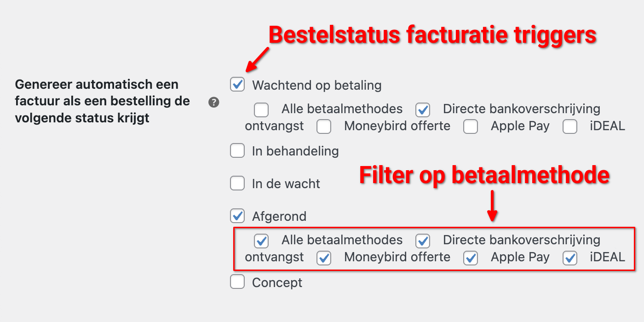Deselect Apple Pay checkbox under Afgerond
Viewport: 644px width, 322px height.
click(x=471, y=258)
